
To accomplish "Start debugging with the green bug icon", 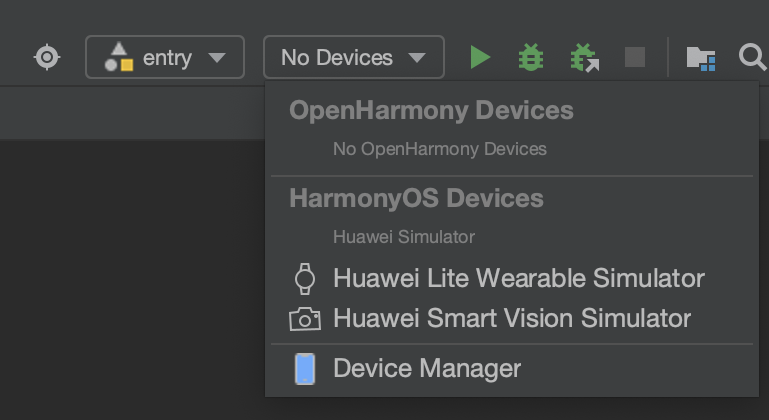I will tap(531, 57).
